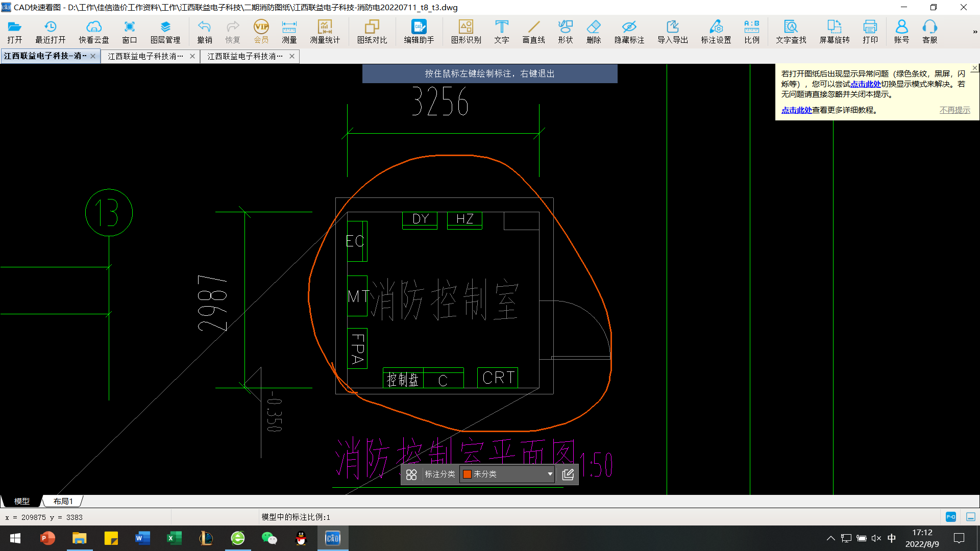Open the Windows notification center

[959, 538]
